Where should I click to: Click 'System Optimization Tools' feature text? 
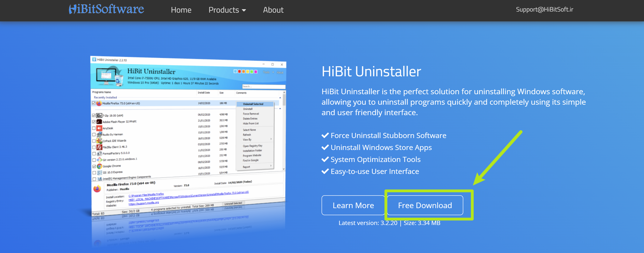(376, 159)
